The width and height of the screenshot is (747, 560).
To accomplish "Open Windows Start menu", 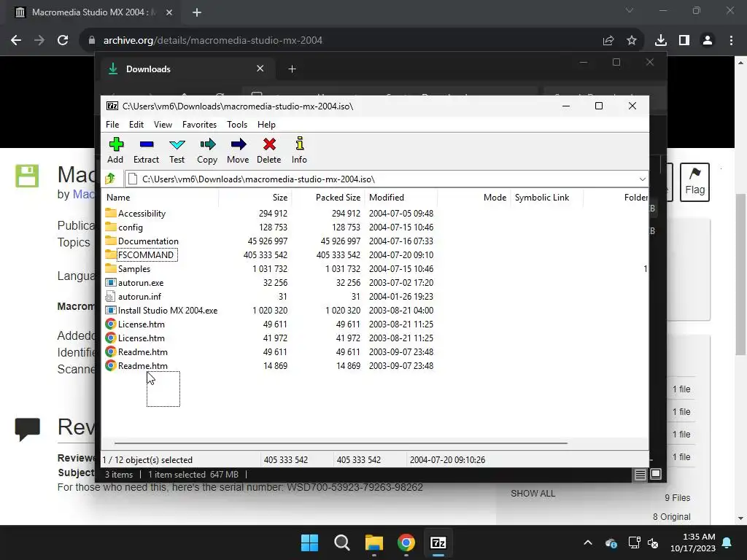I will point(309,542).
